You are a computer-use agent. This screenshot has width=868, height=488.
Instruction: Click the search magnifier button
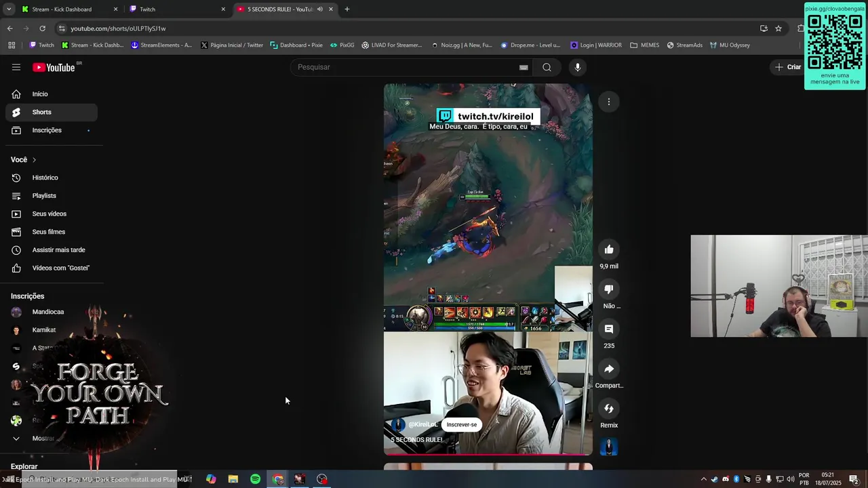coord(547,67)
